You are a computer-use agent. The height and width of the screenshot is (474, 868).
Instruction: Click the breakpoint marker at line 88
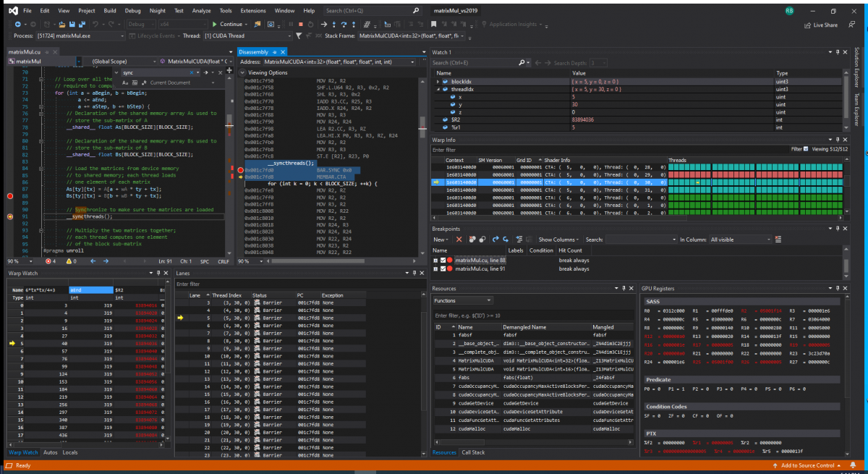pos(10,196)
